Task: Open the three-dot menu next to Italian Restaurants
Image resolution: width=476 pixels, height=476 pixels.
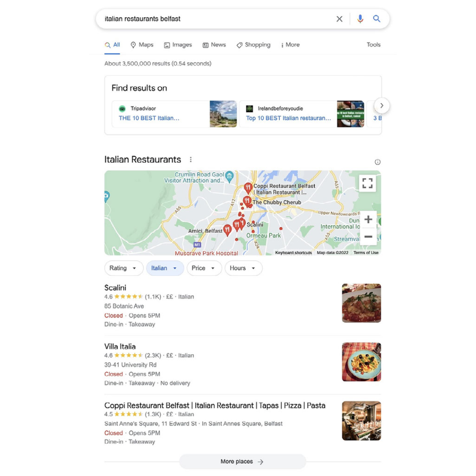Action: tap(191, 160)
